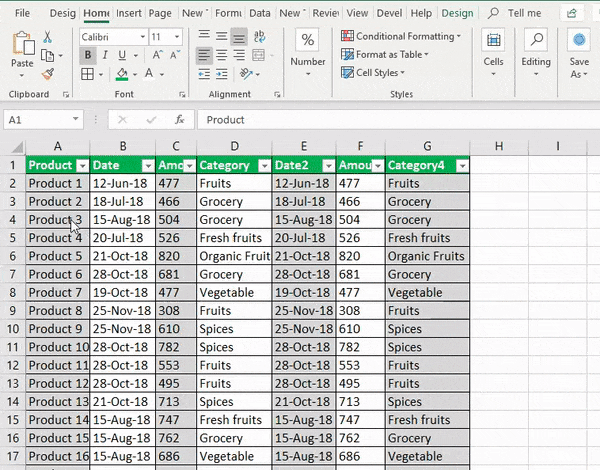
Task: Expand the Paste options arrow
Action: [x=22, y=75]
